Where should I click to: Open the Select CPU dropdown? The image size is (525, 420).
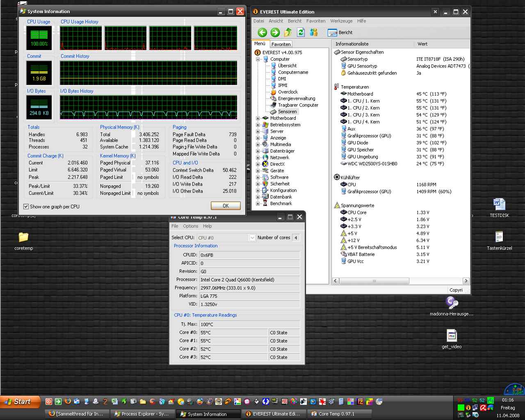click(252, 238)
